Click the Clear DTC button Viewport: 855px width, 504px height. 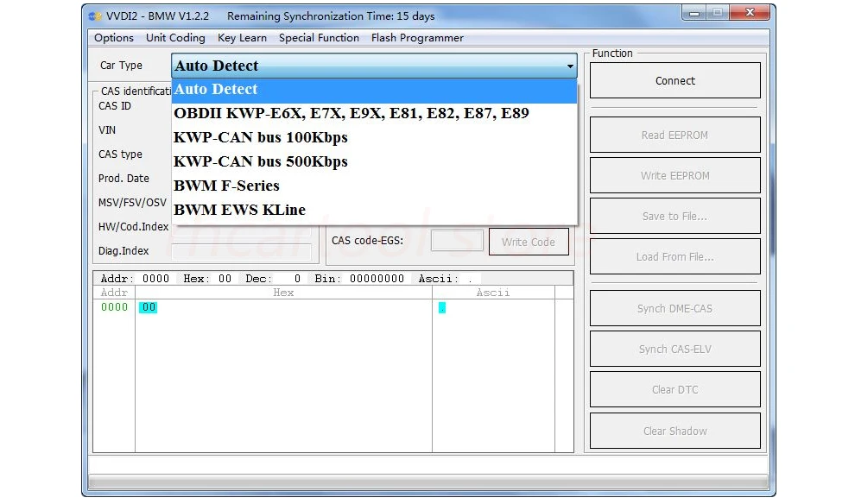point(675,389)
